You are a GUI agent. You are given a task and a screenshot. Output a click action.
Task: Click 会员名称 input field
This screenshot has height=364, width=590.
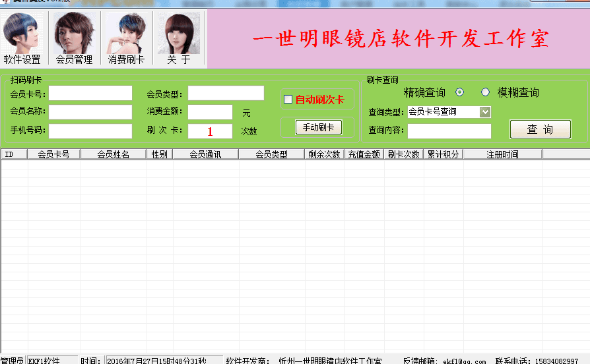pos(90,112)
